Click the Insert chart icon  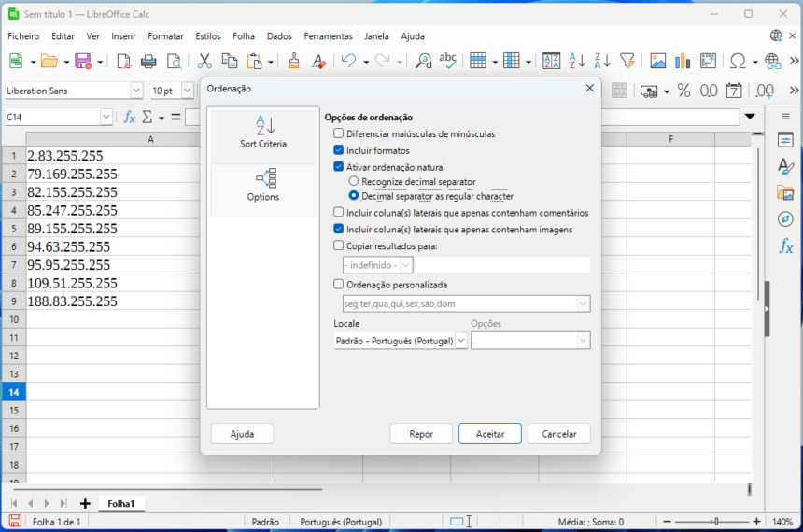coord(683,62)
